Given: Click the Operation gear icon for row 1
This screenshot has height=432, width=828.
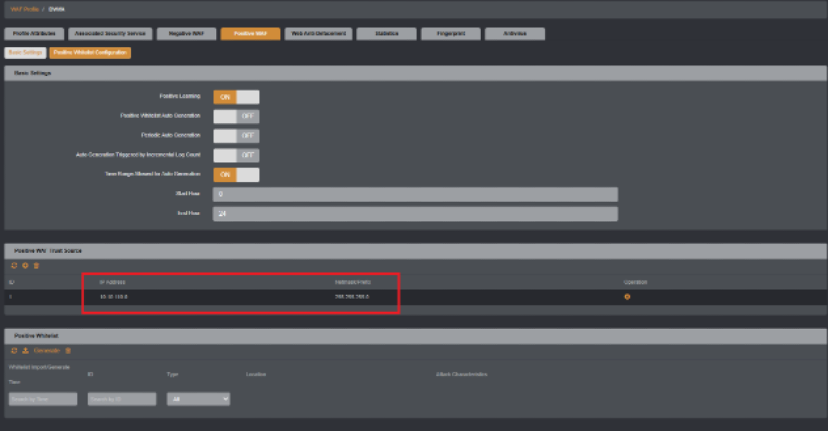Looking at the screenshot, I should click(627, 297).
